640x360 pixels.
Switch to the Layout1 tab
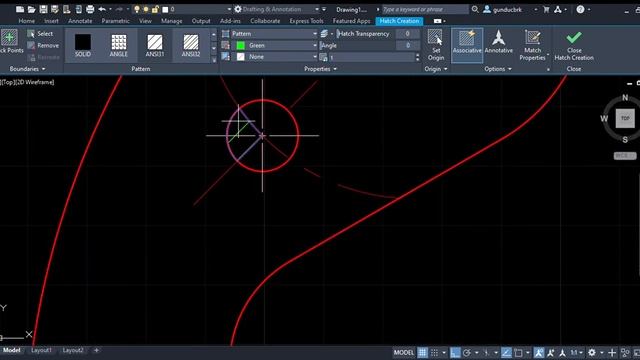(41, 350)
